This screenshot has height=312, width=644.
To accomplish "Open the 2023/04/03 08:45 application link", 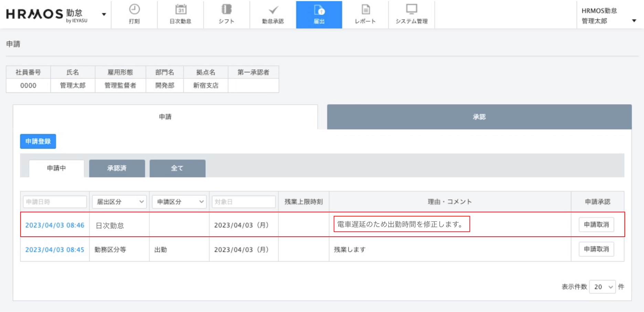I will click(55, 250).
